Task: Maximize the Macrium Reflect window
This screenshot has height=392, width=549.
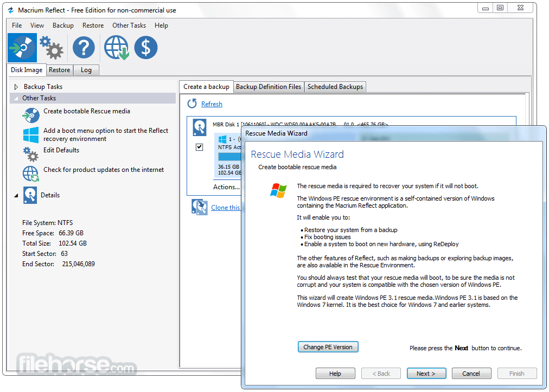Action: tap(500, 8)
